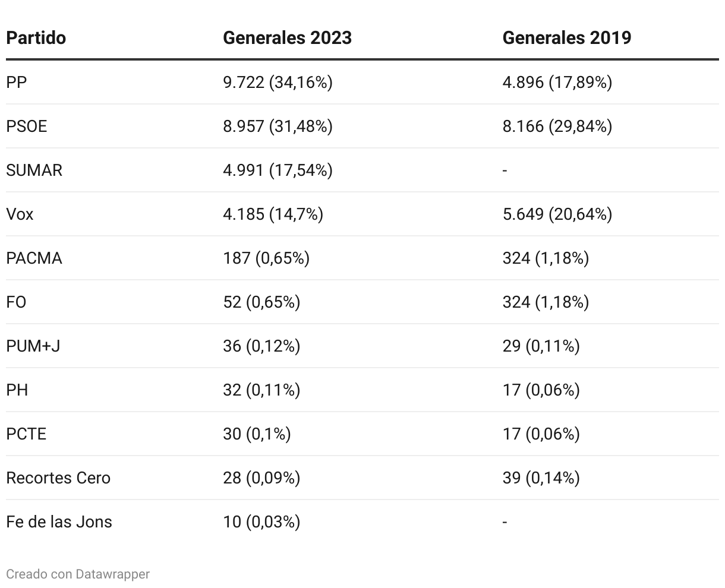Click the SUMAR party name cell
The image size is (725, 588).
click(x=34, y=170)
